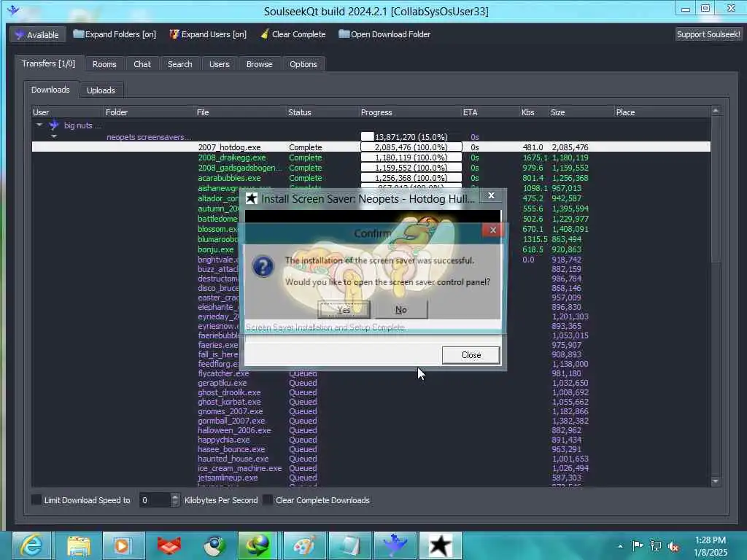Screen dimensions: 747x560
Task: Click the scroll up arrow of transfer list
Action: (x=715, y=111)
